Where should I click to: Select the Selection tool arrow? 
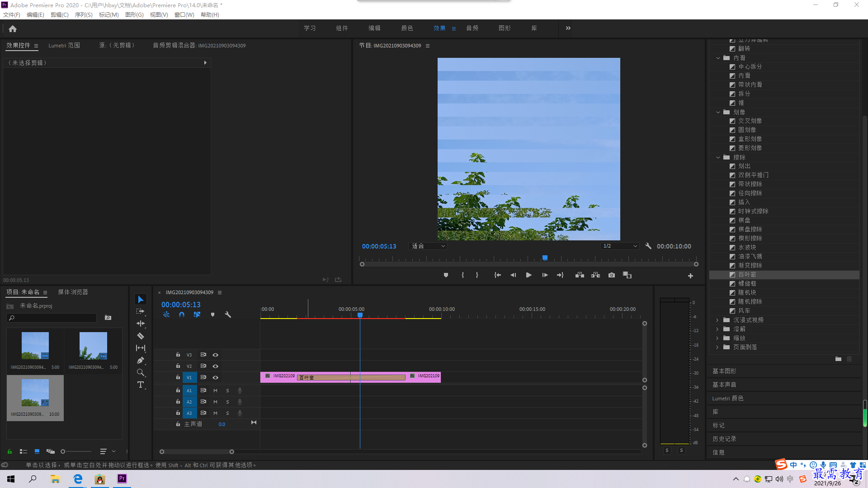(x=141, y=300)
